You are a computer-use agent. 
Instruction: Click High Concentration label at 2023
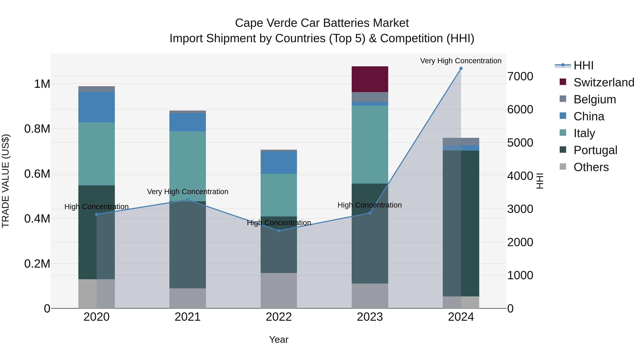click(x=370, y=205)
